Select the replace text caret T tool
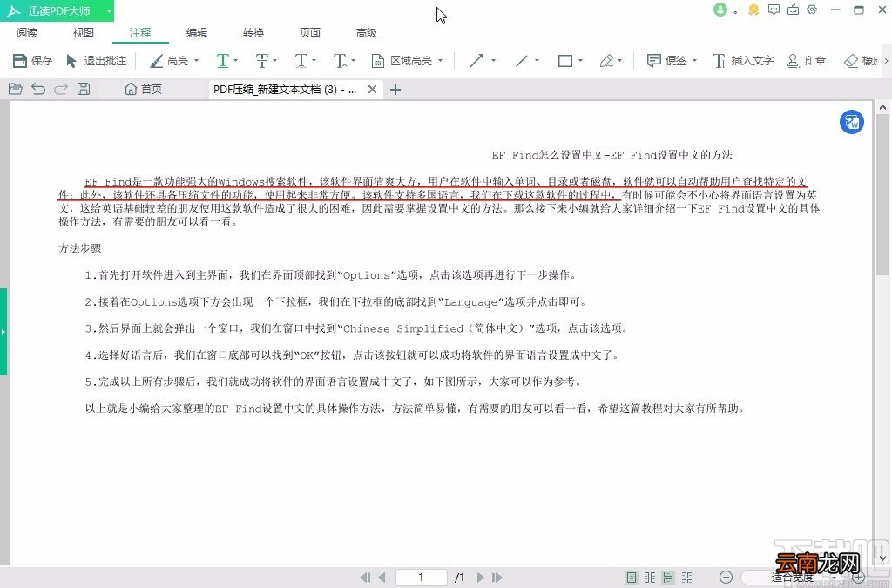The width and height of the screenshot is (892, 588). [x=341, y=60]
